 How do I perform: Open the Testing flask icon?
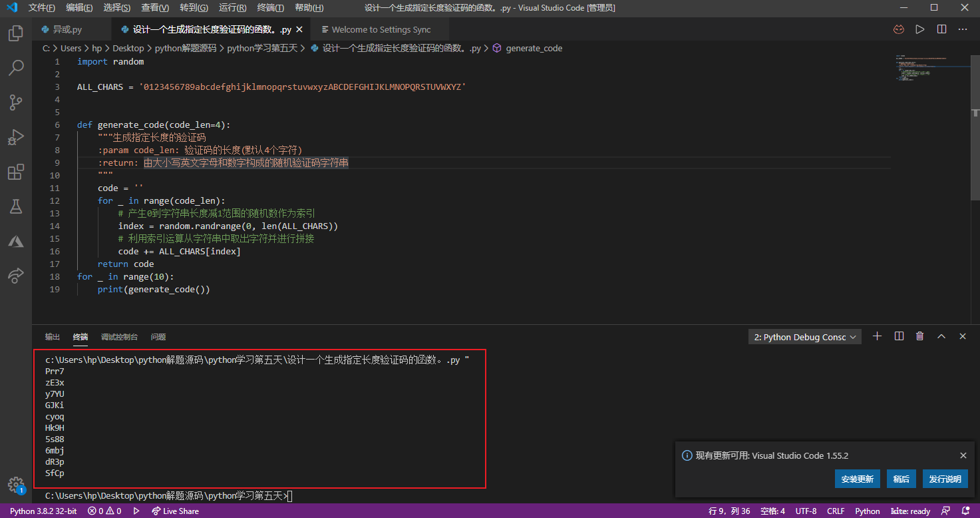(15, 206)
